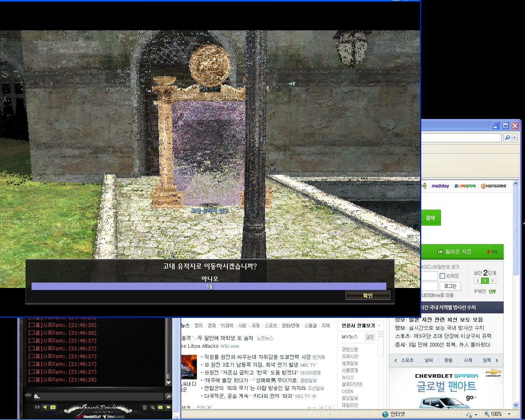
Task: Click the green camera screenshot icon
Action: pyautogui.click(x=52, y=407)
